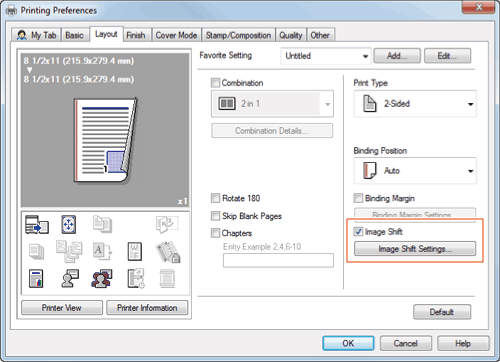Viewport: 500px width, 362px height.
Task: Open the Binding Position Auto dropdown
Action: (x=415, y=171)
